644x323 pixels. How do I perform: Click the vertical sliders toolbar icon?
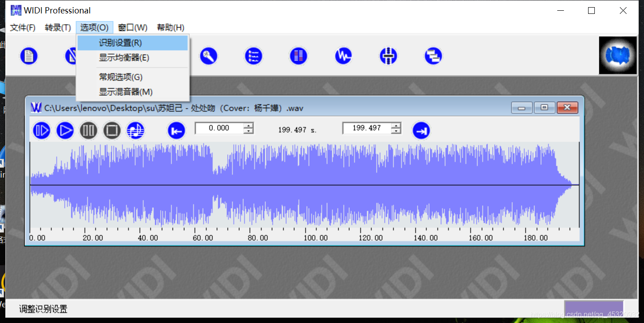tap(388, 56)
